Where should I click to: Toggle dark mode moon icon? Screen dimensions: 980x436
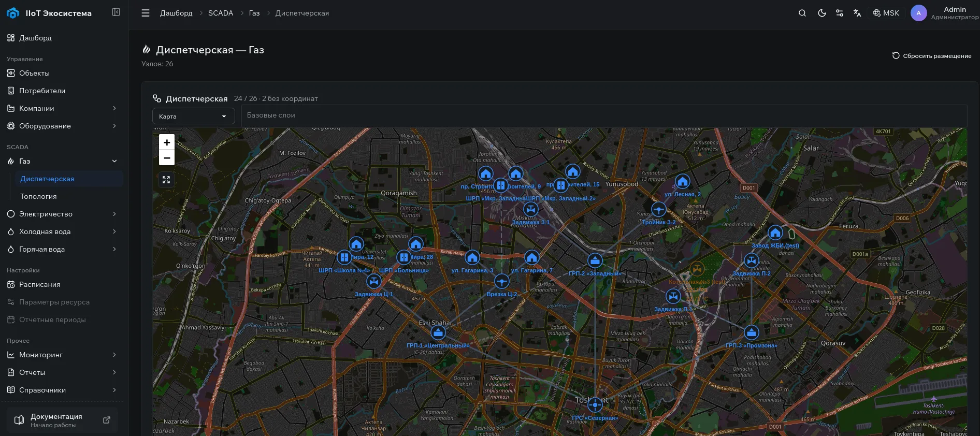[x=822, y=13]
